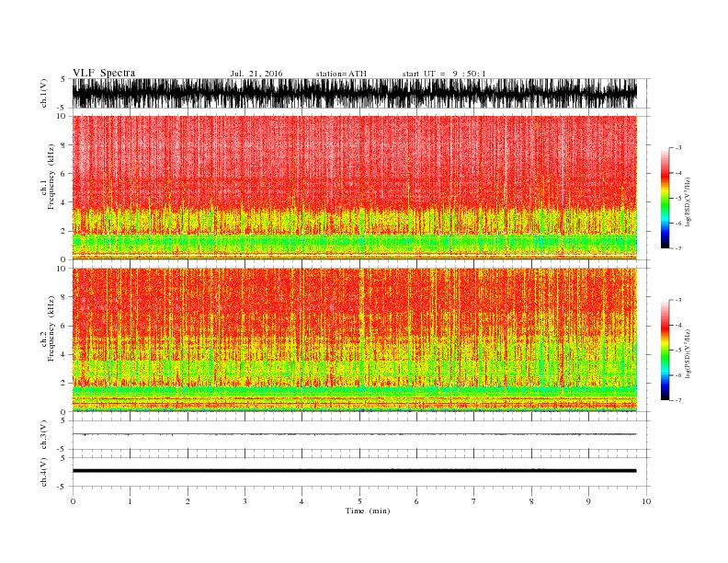Click the '4' frequency tick of ch.2 spectrogram
Image resolution: width=728 pixels, height=563 pixels.
[64, 355]
